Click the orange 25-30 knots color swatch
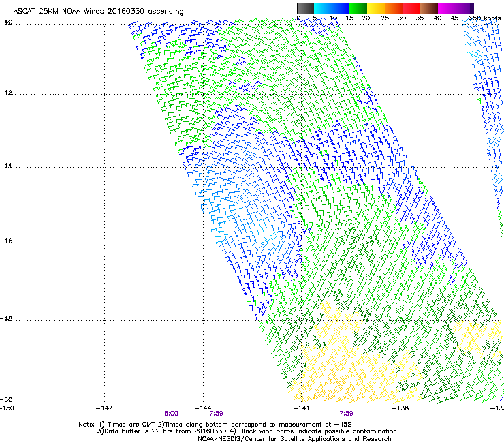 (394, 8)
